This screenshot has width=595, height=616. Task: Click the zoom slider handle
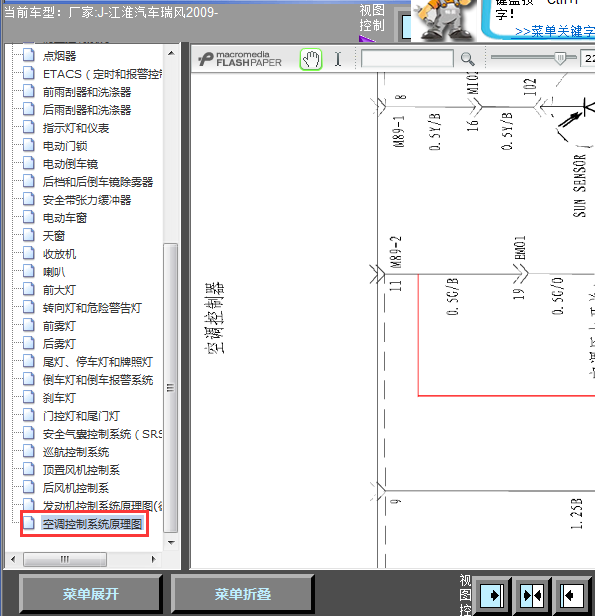pos(560,58)
